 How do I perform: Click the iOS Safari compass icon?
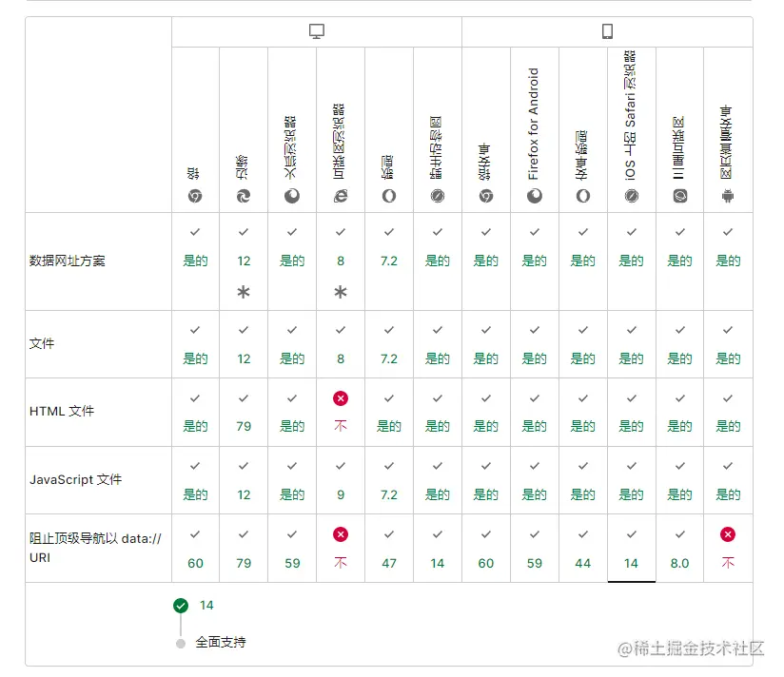(631, 196)
